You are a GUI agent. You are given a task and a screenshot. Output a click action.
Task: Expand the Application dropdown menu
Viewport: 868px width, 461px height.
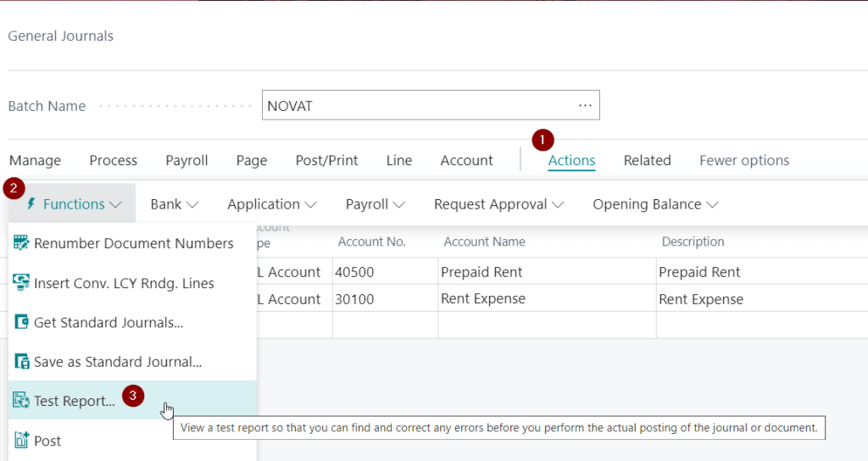(x=271, y=204)
